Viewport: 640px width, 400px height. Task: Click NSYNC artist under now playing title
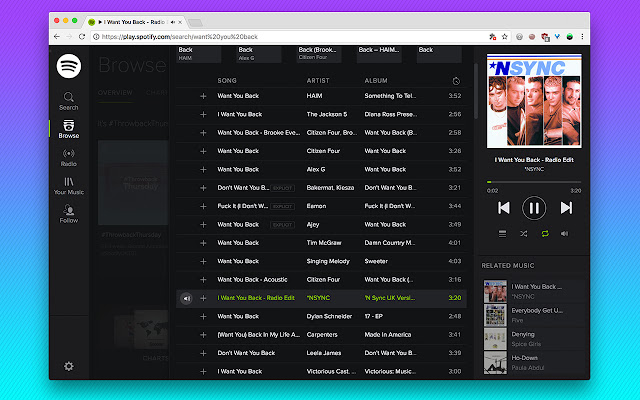pyautogui.click(x=534, y=169)
